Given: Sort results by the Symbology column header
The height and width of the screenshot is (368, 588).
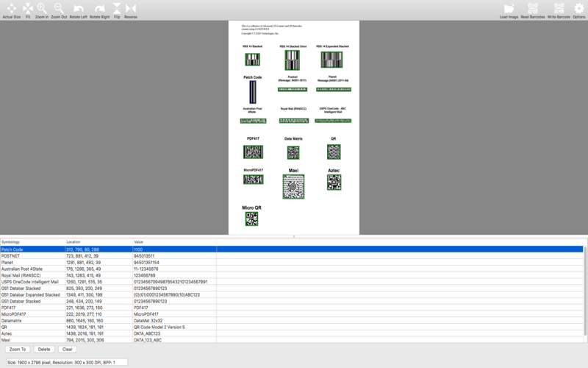Looking at the screenshot, I should coord(32,242).
